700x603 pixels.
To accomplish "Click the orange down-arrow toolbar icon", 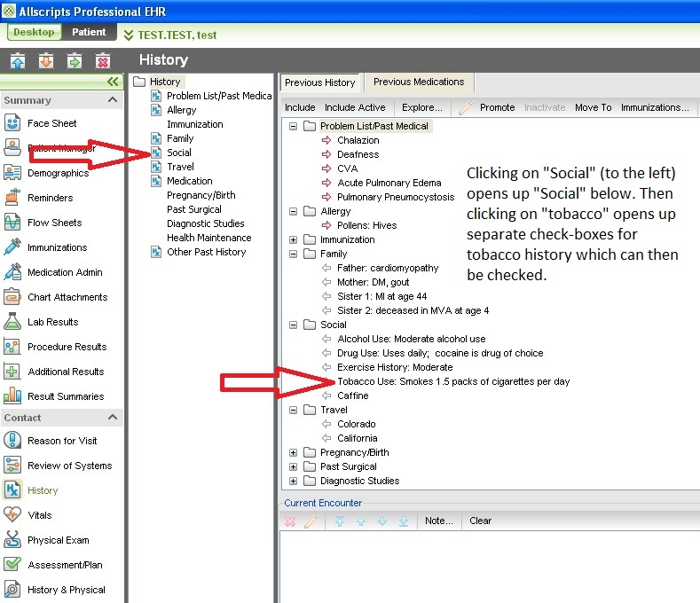I will tap(46, 60).
